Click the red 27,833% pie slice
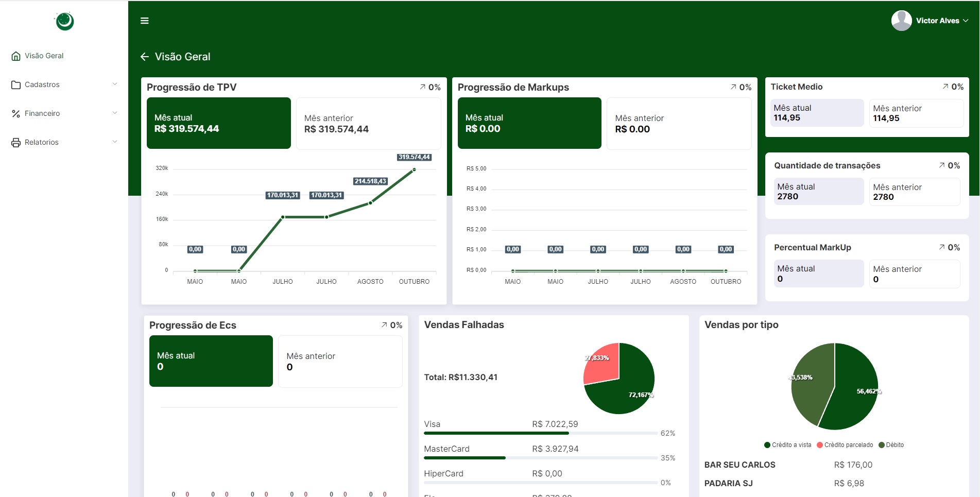Viewport: 980px width, 497px height. 604,367
